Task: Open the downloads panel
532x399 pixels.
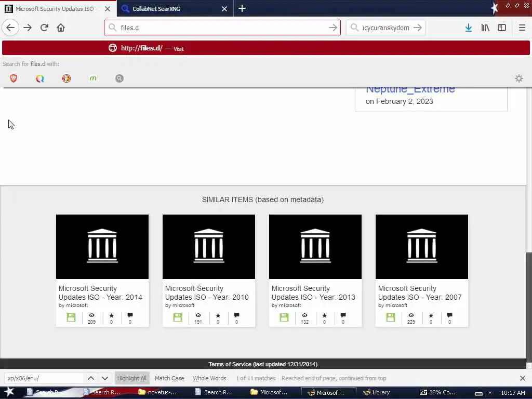Action: pyautogui.click(x=468, y=28)
